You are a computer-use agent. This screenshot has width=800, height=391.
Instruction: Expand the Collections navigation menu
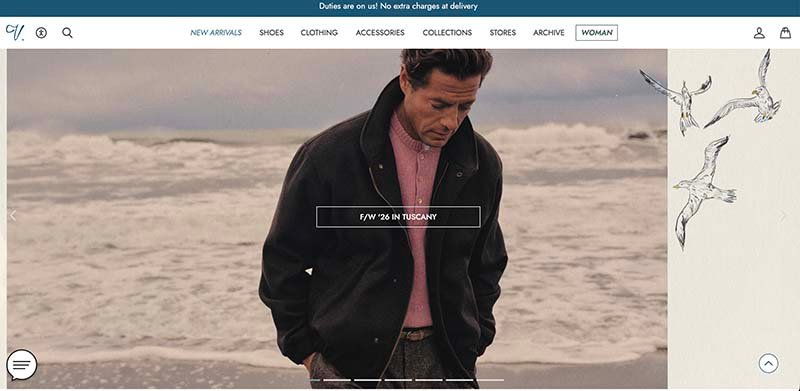[x=447, y=33]
